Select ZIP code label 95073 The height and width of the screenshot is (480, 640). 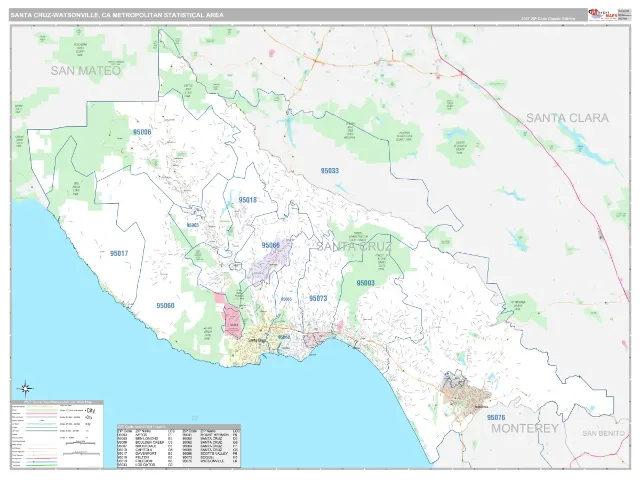pyautogui.click(x=318, y=298)
